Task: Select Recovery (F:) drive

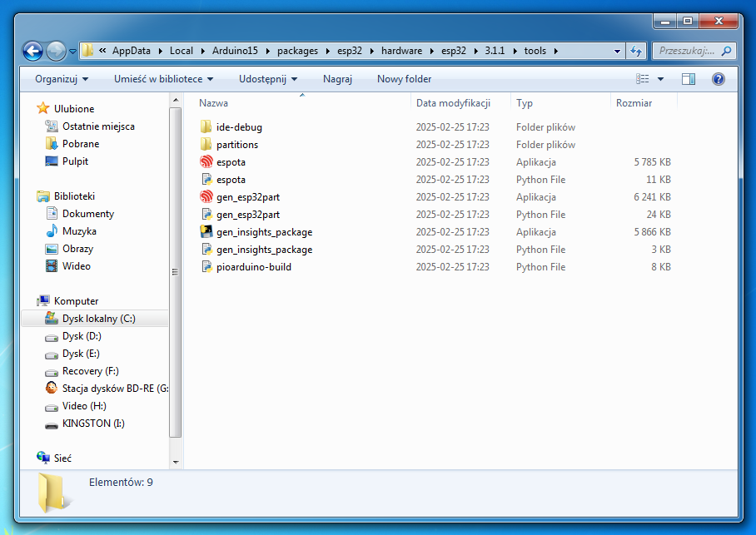Action: 90,371
